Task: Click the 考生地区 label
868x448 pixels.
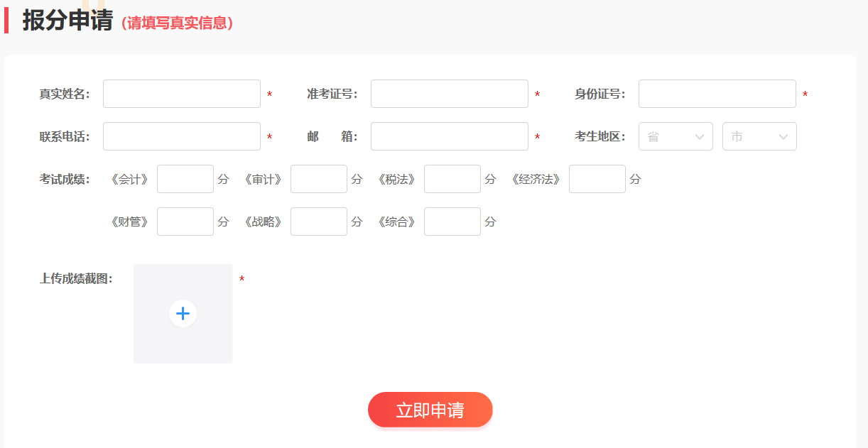Action: (600, 136)
